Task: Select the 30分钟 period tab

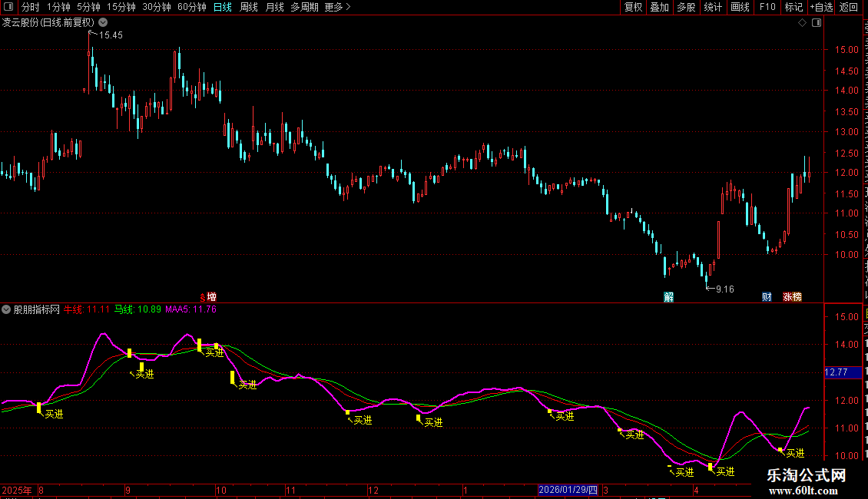Action: click(157, 7)
